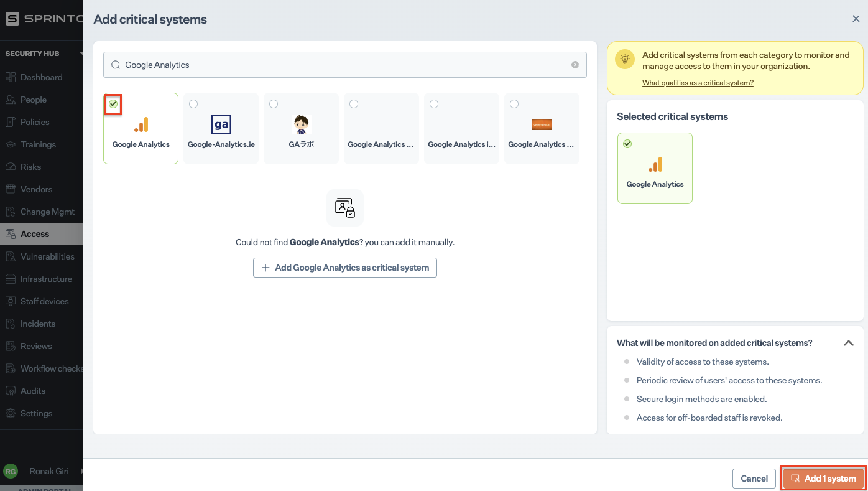Click the Access sidebar icon
Viewport: 868px width, 491px height.
pyautogui.click(x=10, y=234)
